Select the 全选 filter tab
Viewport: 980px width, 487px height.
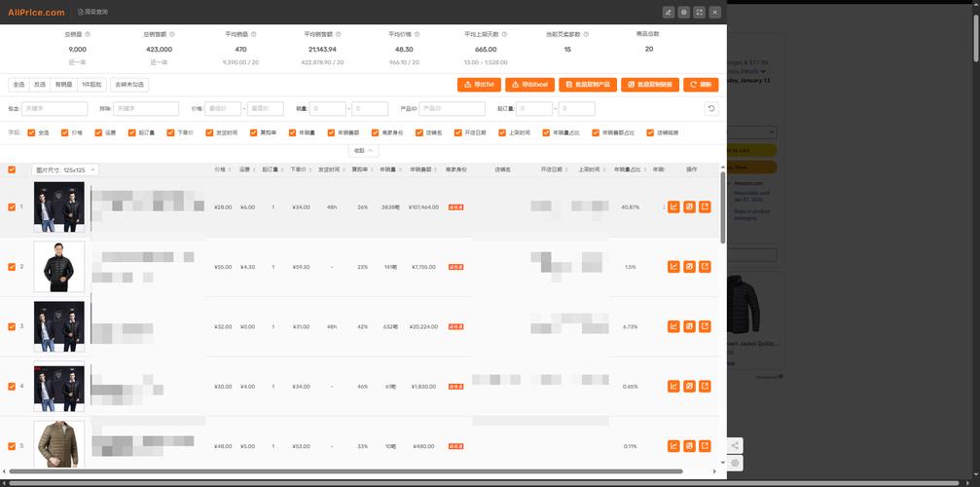18,85
